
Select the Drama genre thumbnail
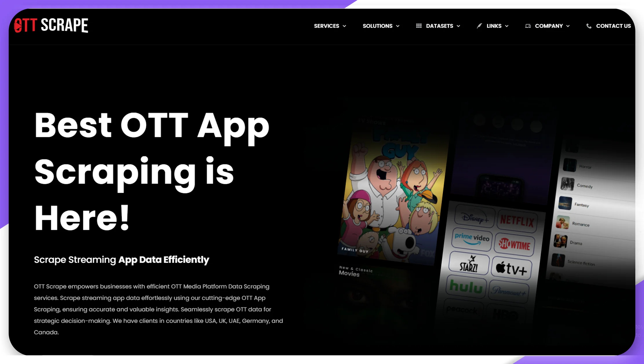point(561,241)
